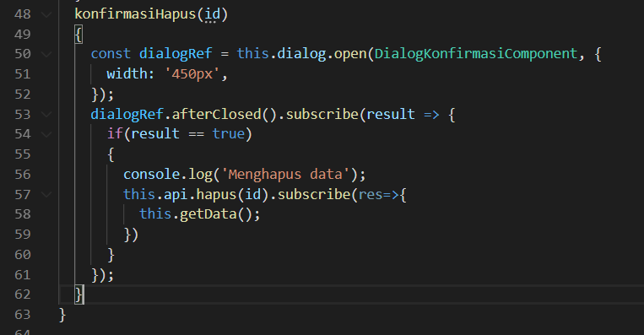Click the res arrow parameter on line 57

click(371, 194)
